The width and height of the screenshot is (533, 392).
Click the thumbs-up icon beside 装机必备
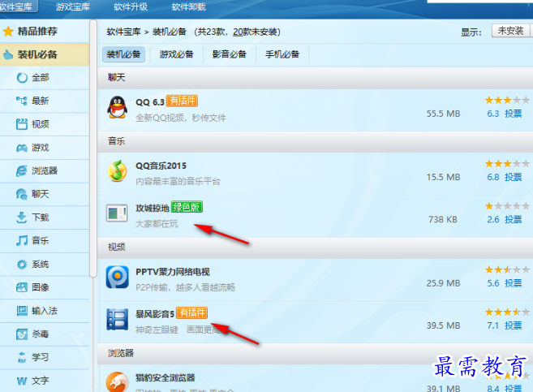(x=7, y=54)
